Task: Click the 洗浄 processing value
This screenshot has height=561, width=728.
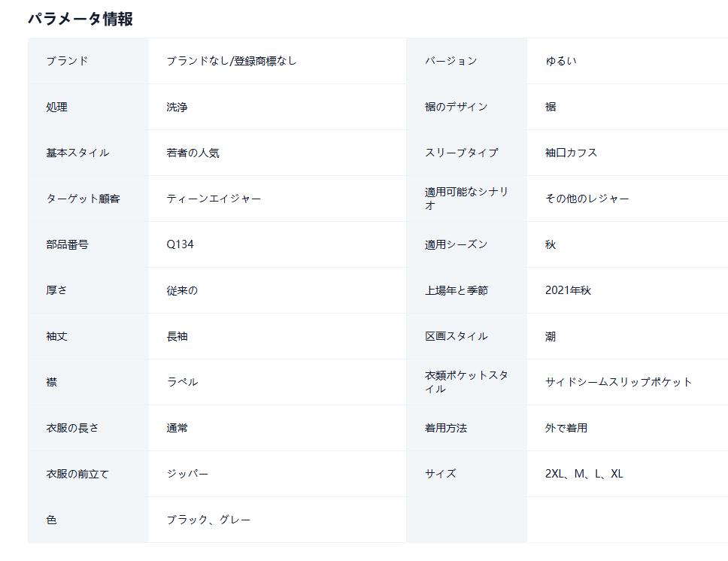Action: 177,107
